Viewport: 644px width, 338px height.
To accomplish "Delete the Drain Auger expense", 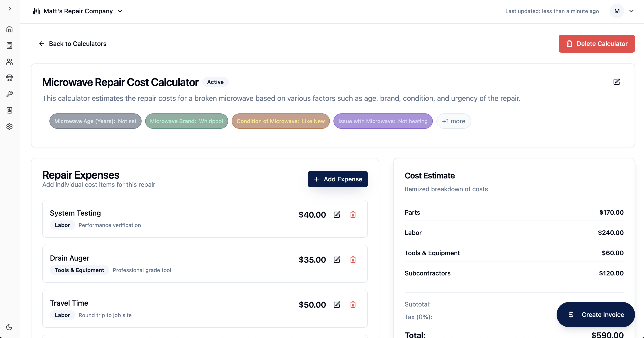I will [353, 260].
